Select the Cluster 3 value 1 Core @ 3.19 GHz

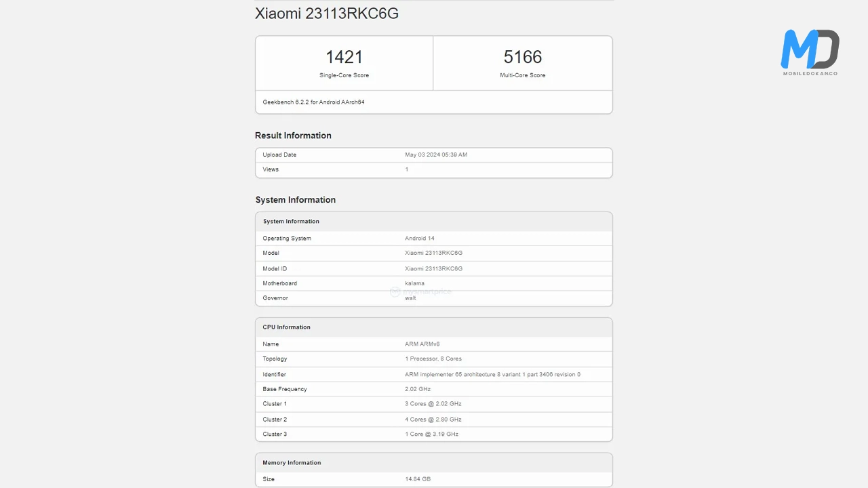pos(431,434)
